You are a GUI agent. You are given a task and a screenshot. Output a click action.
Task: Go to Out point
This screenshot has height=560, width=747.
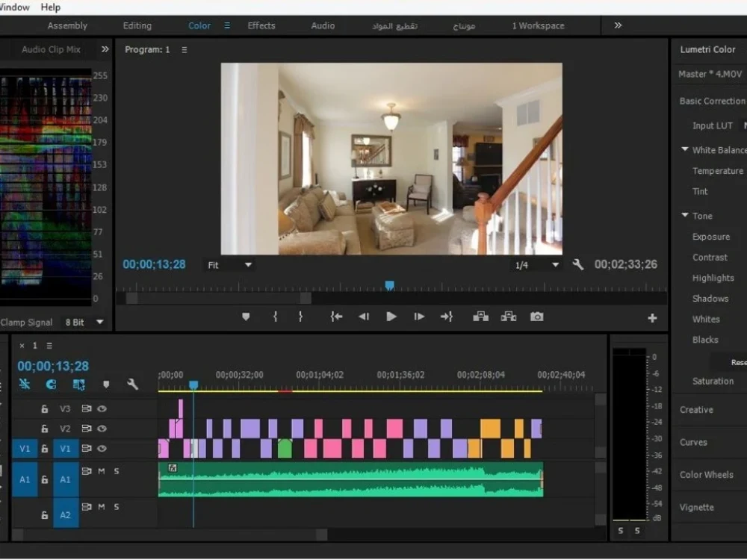[x=447, y=317]
